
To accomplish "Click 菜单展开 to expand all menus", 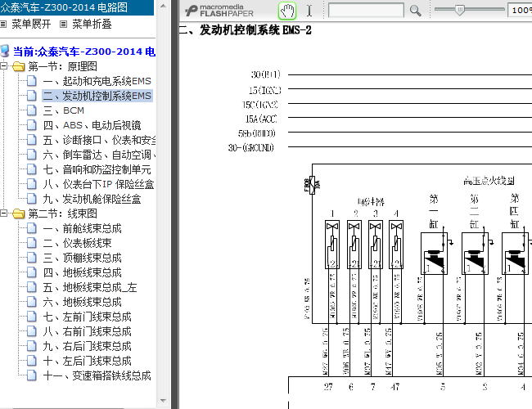I will 31,24.
